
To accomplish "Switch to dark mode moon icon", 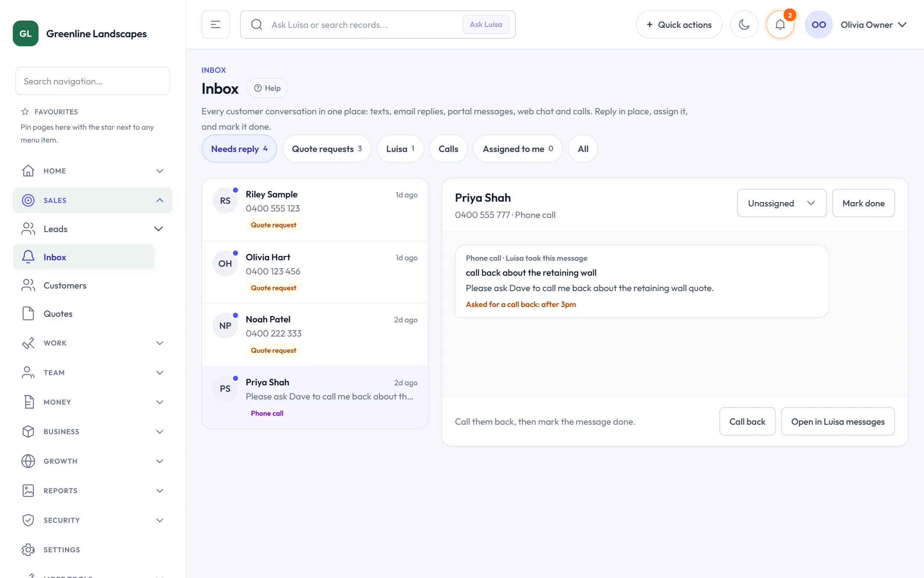I will [744, 24].
